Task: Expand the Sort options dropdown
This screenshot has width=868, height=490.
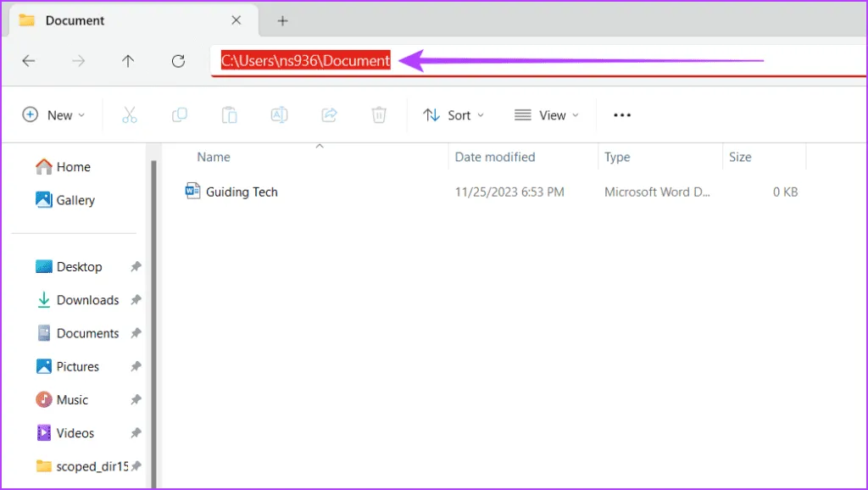Action: pos(453,115)
